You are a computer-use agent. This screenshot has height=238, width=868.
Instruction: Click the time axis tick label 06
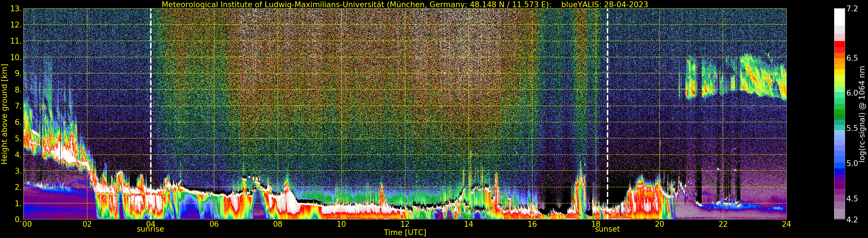coord(214,224)
